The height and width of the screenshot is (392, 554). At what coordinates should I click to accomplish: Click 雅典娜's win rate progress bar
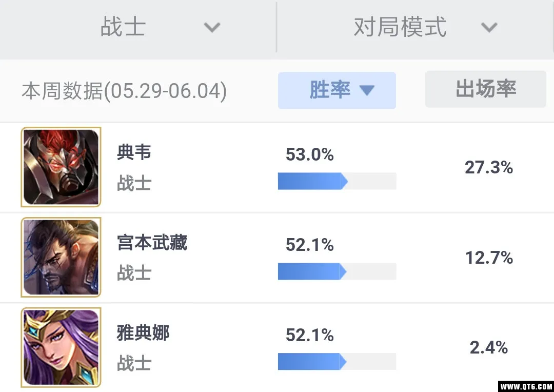(337, 362)
